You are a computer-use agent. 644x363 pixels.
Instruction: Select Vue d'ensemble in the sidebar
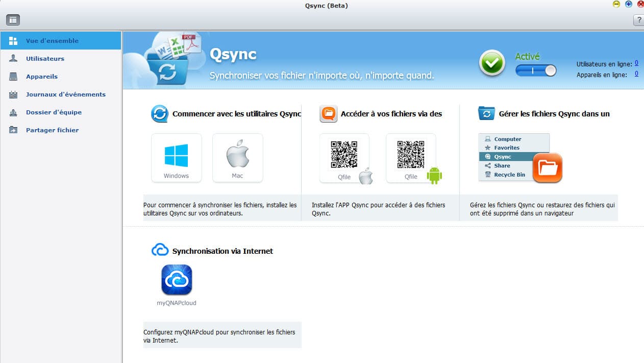click(52, 41)
